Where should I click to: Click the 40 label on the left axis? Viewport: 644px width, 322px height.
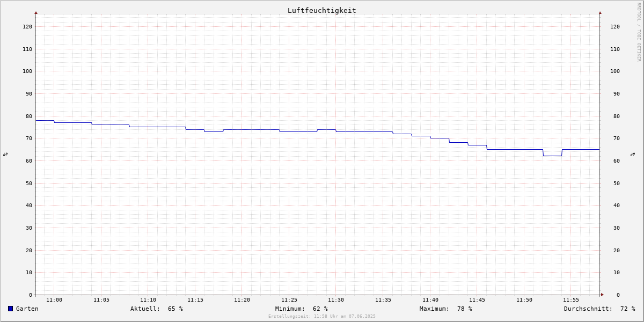(29, 205)
